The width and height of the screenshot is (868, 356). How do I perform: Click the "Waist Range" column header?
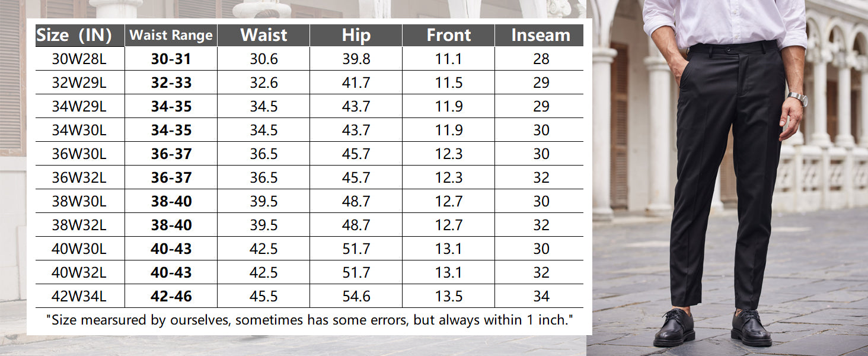[171, 36]
